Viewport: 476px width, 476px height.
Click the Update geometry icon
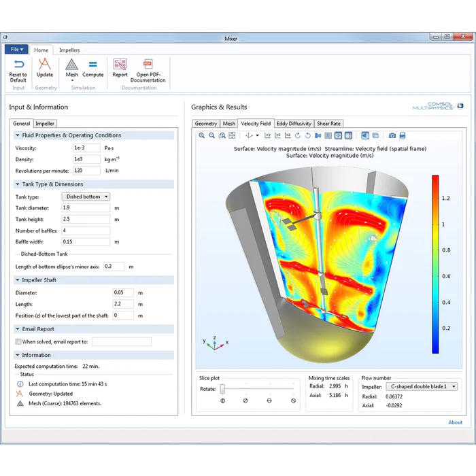pyautogui.click(x=44, y=64)
